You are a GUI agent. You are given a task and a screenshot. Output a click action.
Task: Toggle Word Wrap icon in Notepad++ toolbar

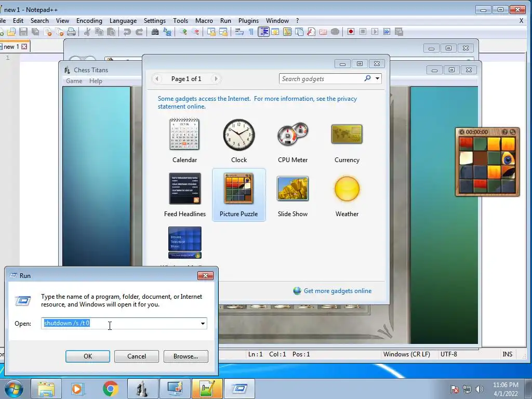tap(240, 32)
